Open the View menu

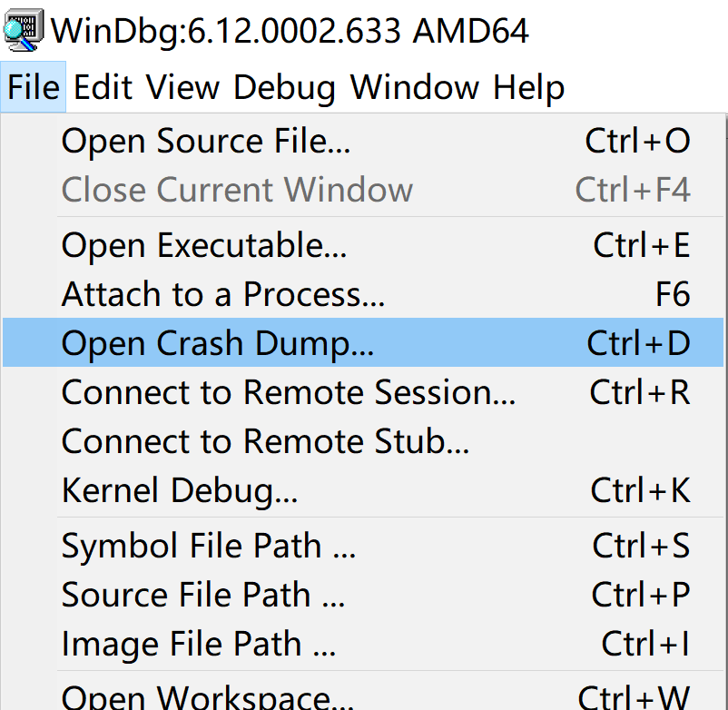click(x=182, y=88)
